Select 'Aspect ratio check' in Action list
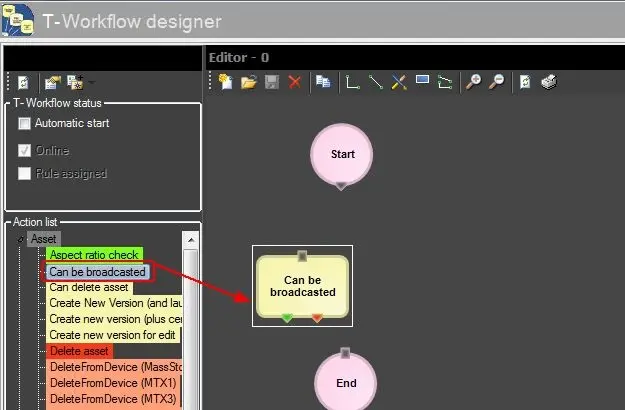 pyautogui.click(x=95, y=255)
